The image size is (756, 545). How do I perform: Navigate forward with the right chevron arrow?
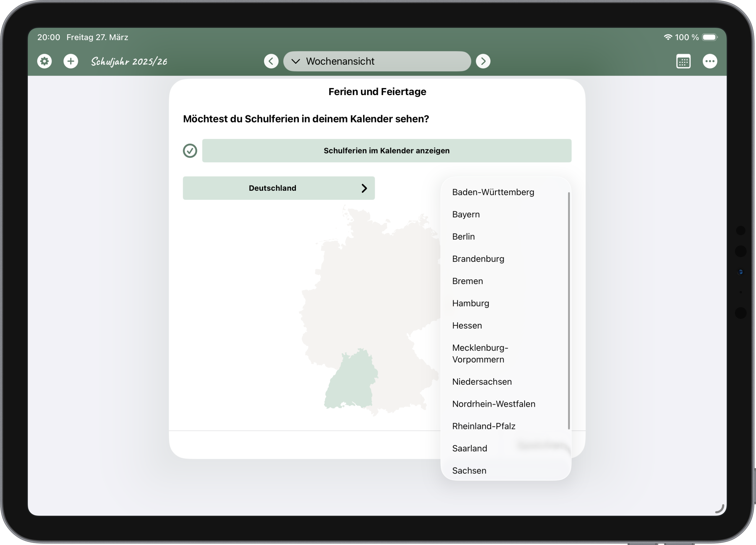tap(483, 61)
